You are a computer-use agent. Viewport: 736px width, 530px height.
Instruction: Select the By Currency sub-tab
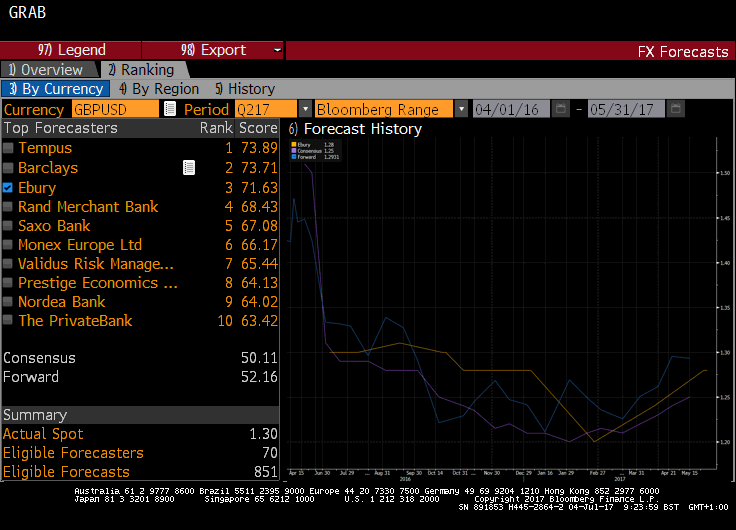pos(56,89)
